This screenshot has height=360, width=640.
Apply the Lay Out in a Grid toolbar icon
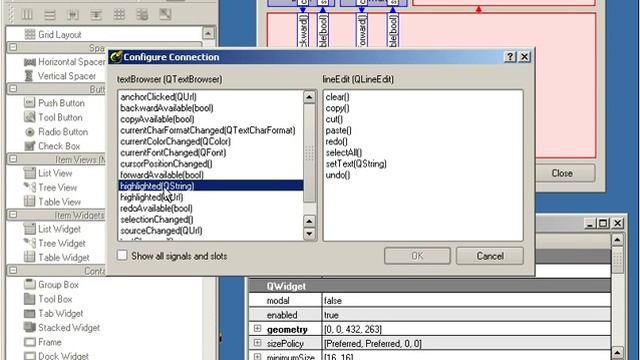(x=119, y=15)
